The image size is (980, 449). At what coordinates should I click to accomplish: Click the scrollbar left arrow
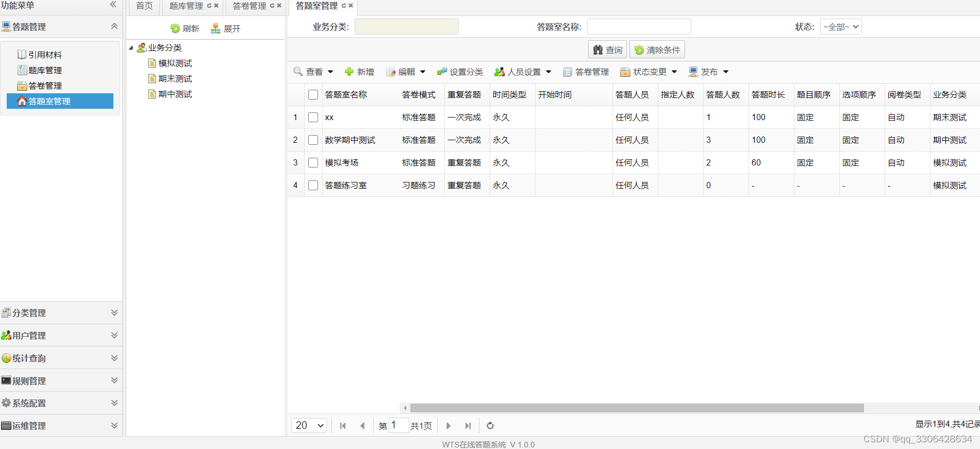point(405,408)
